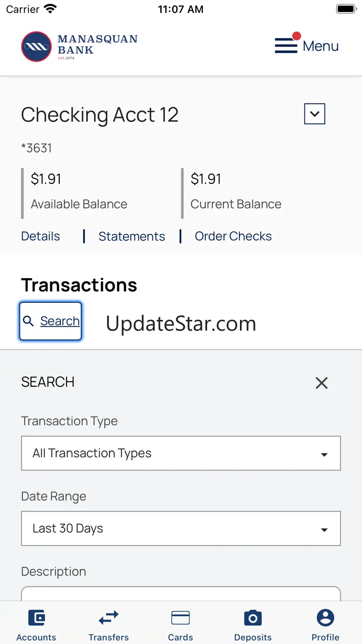Click the Search transactions link text
Screen dimensions: 362x644
(60, 321)
